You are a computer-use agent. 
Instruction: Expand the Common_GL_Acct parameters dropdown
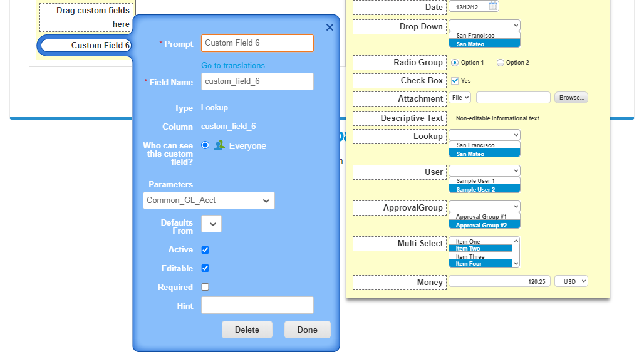point(209,200)
